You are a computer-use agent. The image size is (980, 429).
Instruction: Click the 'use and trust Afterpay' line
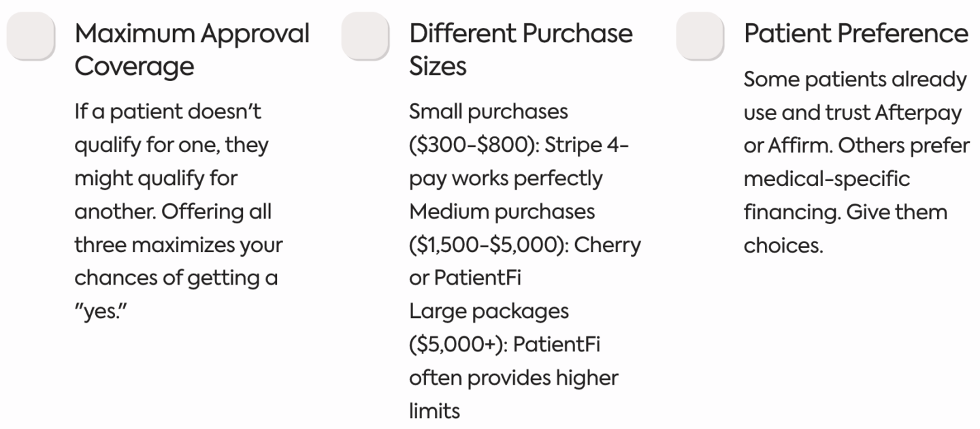pyautogui.click(x=853, y=113)
